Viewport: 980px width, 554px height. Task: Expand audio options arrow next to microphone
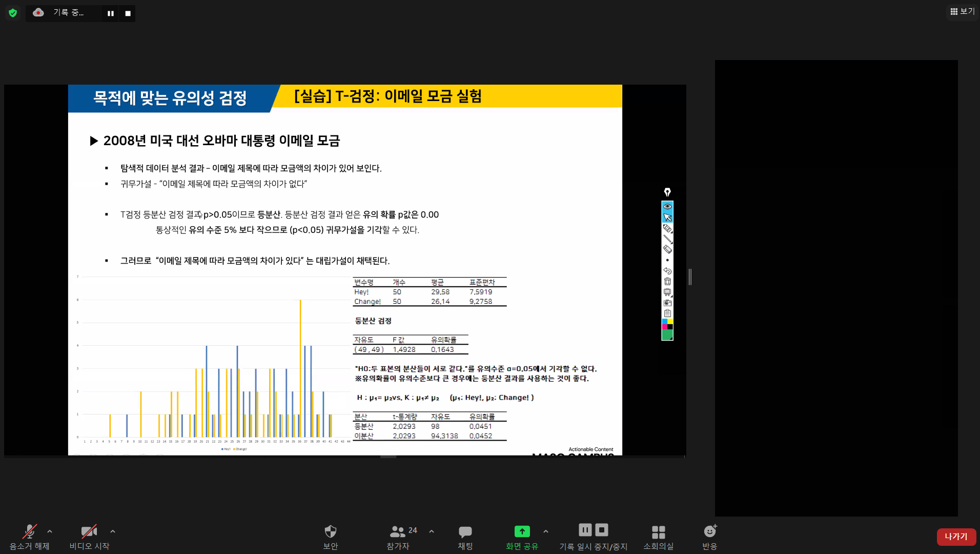(50, 531)
